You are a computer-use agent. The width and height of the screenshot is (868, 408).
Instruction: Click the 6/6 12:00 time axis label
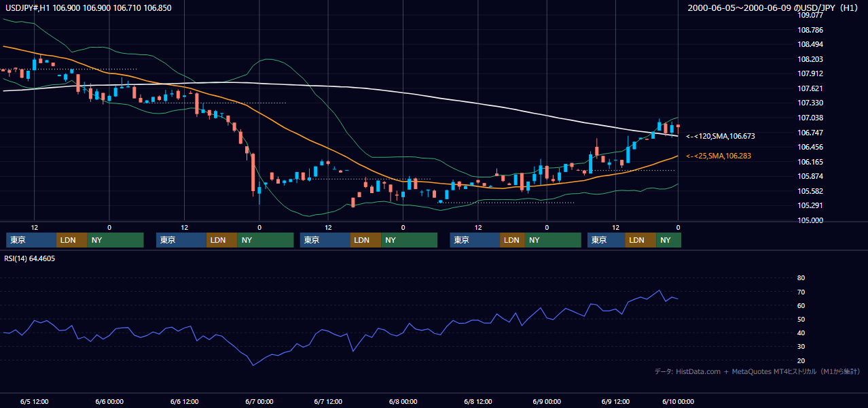click(184, 401)
